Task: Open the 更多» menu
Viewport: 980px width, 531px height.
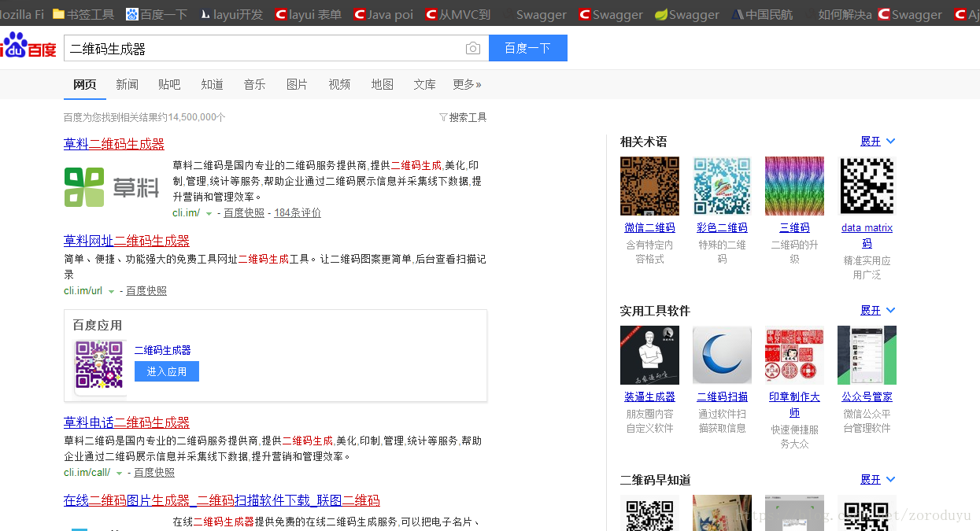Action: 467,84
